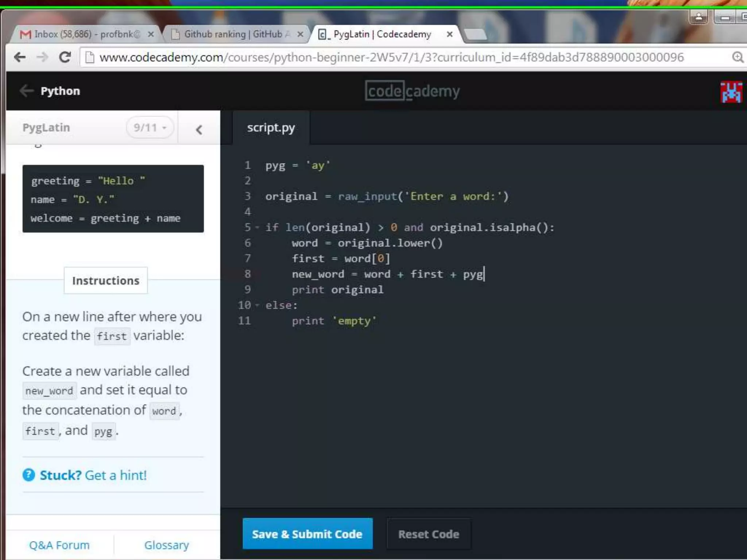Click the blue question mark hint icon

coord(29,475)
